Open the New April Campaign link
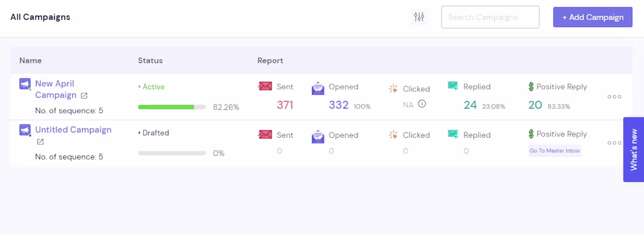The image size is (644, 234). [56, 89]
